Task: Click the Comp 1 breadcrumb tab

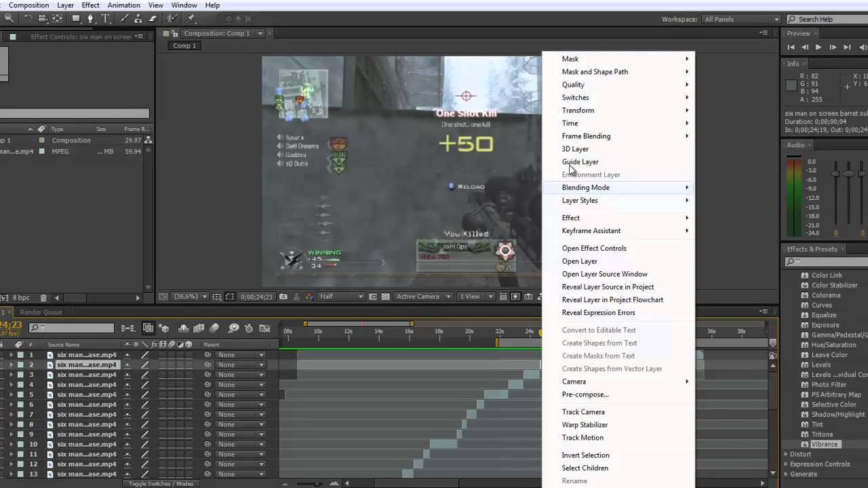Action: pyautogui.click(x=184, y=46)
